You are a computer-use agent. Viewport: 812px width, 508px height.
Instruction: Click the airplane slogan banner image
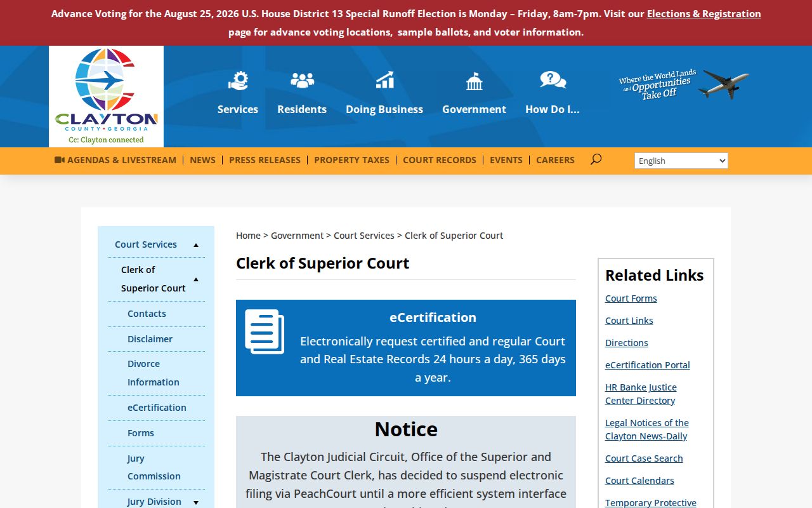pos(684,84)
